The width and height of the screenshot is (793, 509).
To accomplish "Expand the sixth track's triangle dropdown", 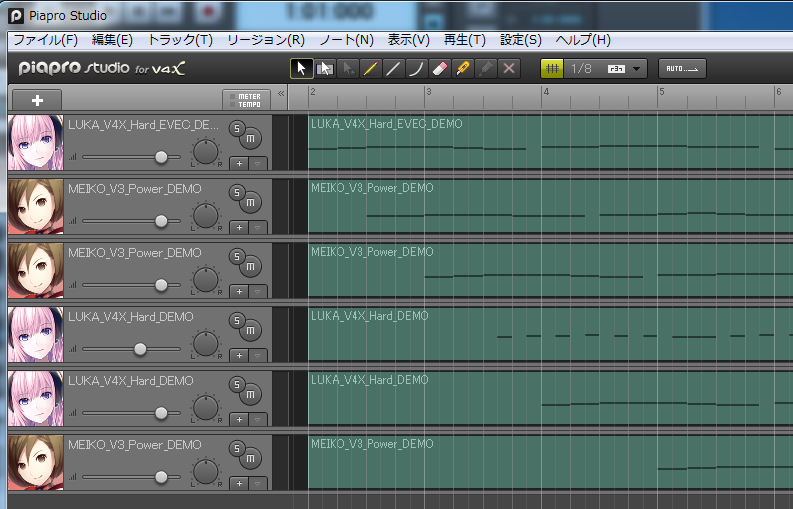I will click(x=258, y=483).
